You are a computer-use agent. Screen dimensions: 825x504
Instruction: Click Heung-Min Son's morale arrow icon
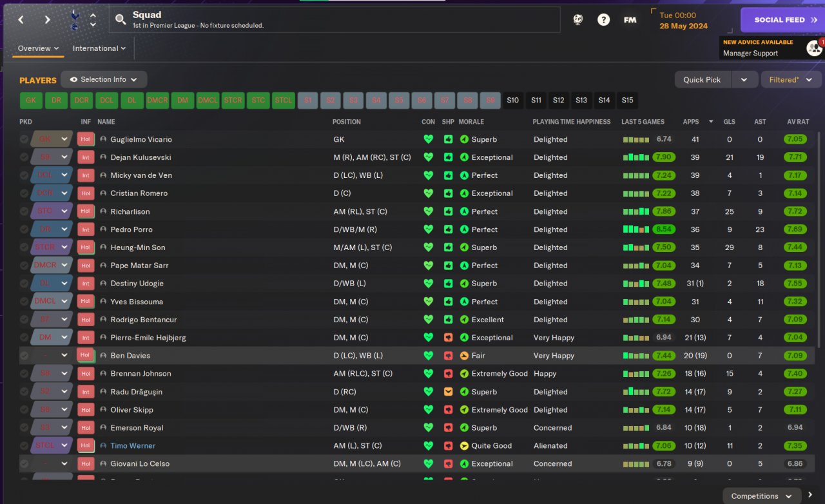464,247
